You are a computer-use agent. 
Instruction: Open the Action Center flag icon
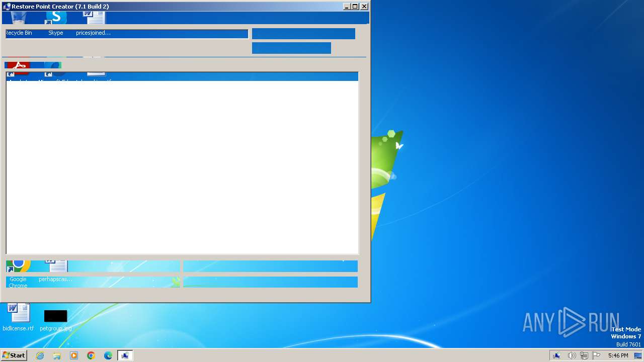pos(597,355)
